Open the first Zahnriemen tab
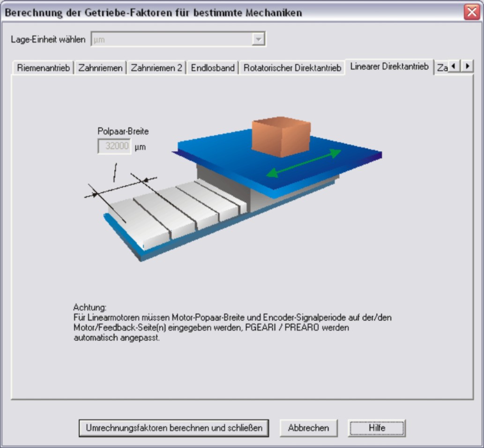The image size is (484, 448). 100,68
